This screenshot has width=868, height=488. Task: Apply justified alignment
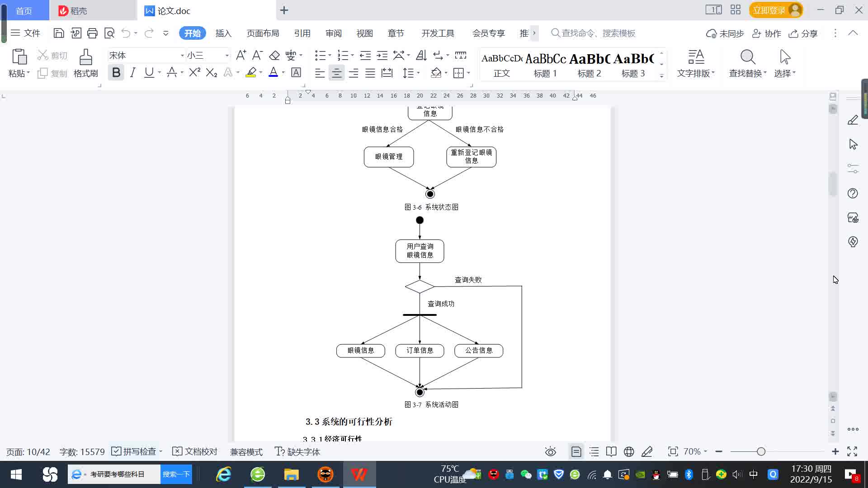point(370,73)
